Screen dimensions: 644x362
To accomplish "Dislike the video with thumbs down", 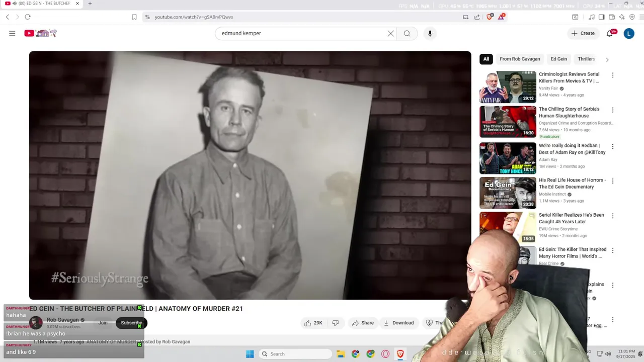I will click(x=336, y=323).
